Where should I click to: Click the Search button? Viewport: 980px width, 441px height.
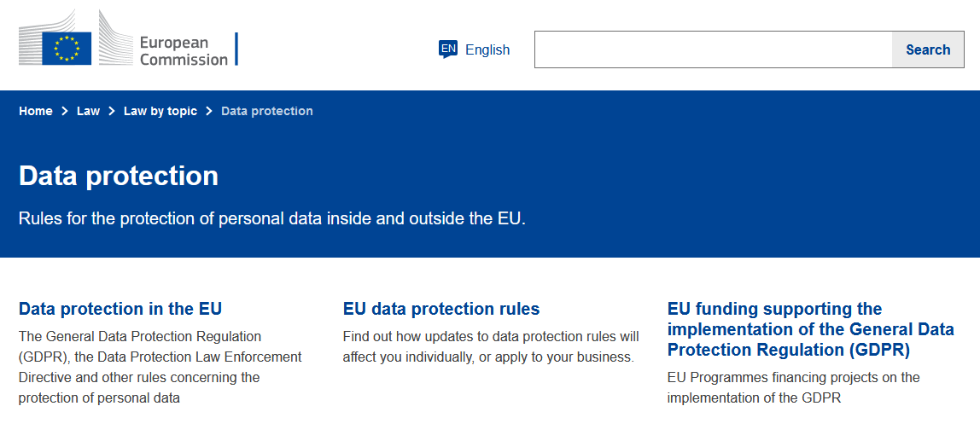[927, 49]
